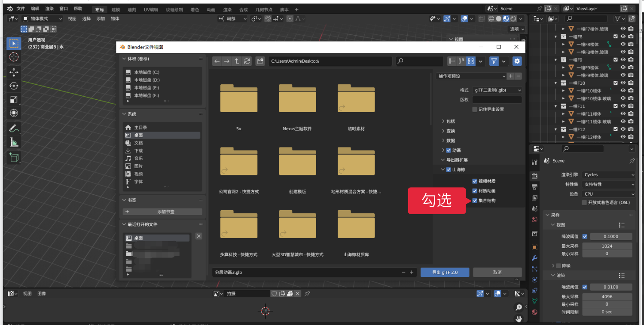This screenshot has height=325, width=644.
Task: Click the 导出 glTF 2.0 button
Action: click(445, 272)
